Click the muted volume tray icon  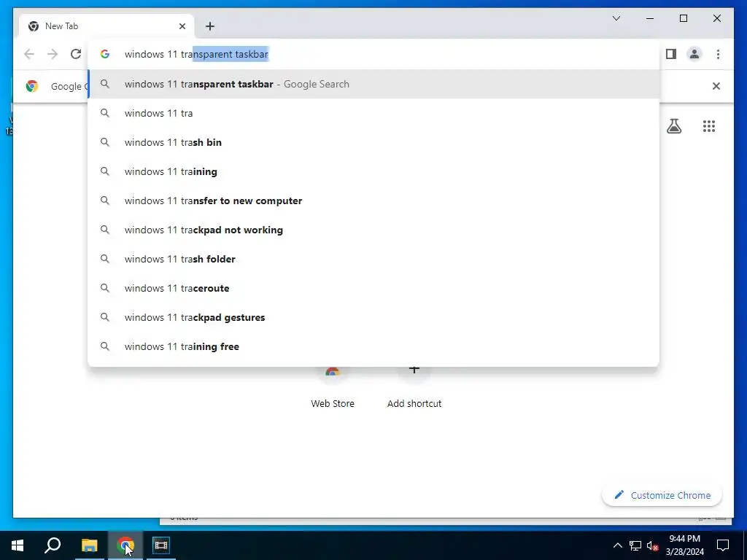pos(653,545)
